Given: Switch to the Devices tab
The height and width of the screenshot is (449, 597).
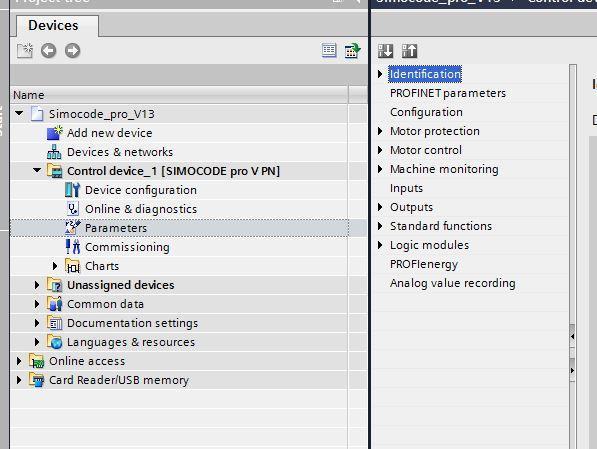Looking at the screenshot, I should (57, 26).
